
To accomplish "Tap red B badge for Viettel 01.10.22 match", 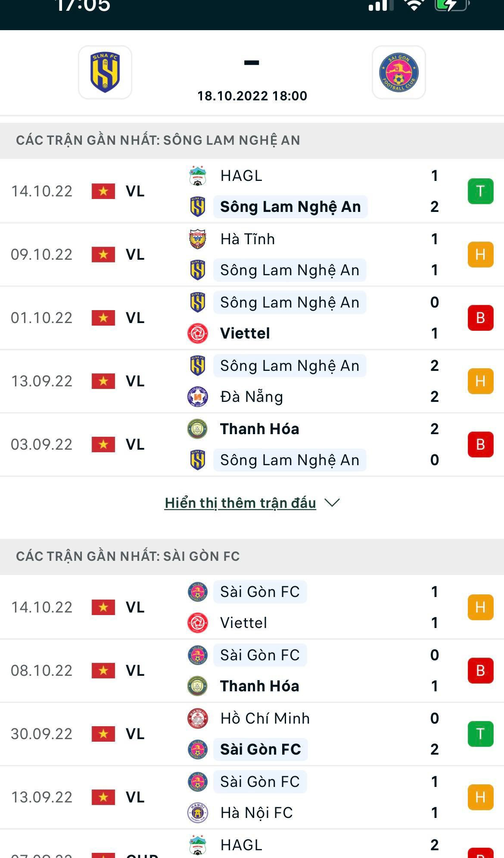I will (x=480, y=318).
